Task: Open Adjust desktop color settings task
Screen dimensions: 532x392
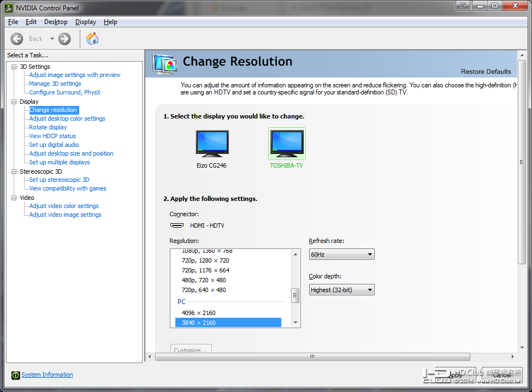Action: (67, 118)
